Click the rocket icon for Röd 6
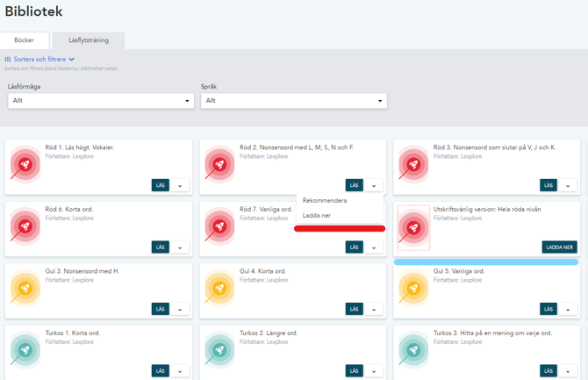Screen dimensions: 588x380 pyautogui.click(x=25, y=226)
